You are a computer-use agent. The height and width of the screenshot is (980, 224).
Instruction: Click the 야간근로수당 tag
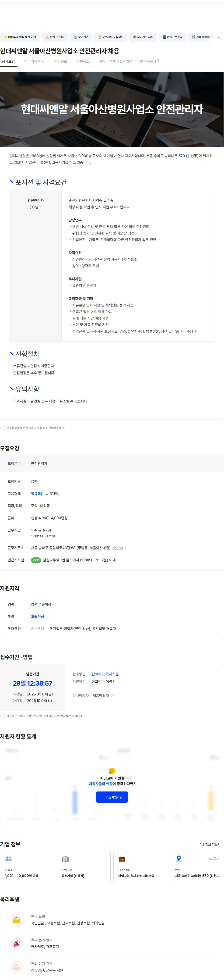pos(172,37)
